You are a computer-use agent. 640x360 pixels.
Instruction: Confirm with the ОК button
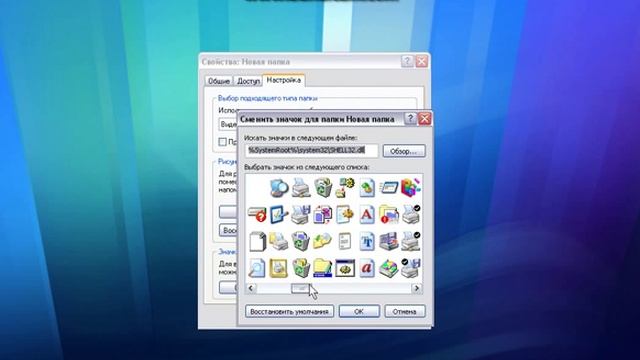(359, 311)
